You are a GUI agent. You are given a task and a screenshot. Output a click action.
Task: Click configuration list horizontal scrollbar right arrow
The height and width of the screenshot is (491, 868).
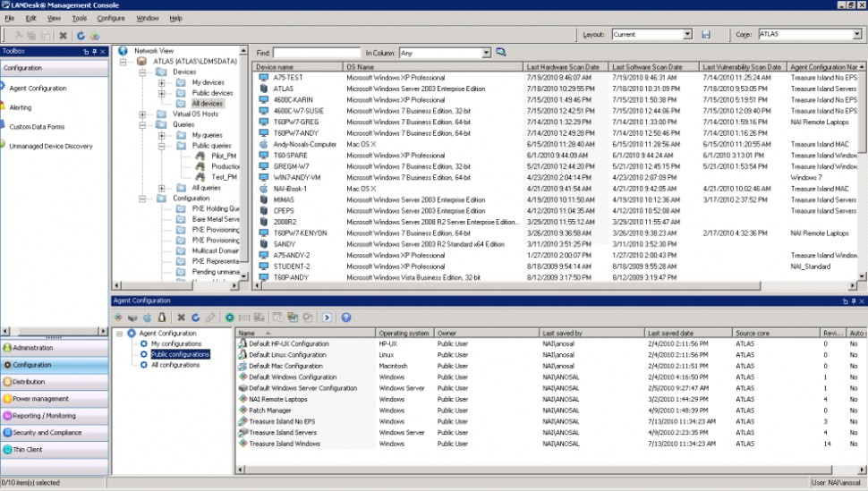point(862,470)
